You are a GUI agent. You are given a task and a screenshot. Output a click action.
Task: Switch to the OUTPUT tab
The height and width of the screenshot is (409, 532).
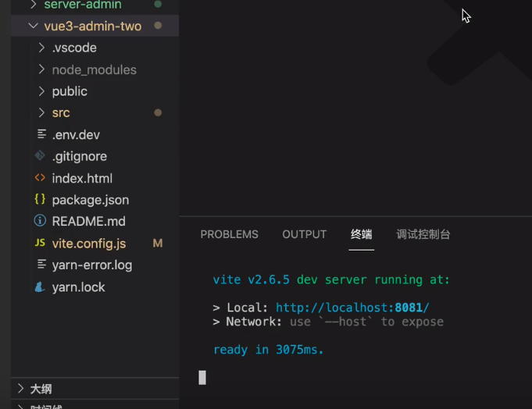pos(305,234)
